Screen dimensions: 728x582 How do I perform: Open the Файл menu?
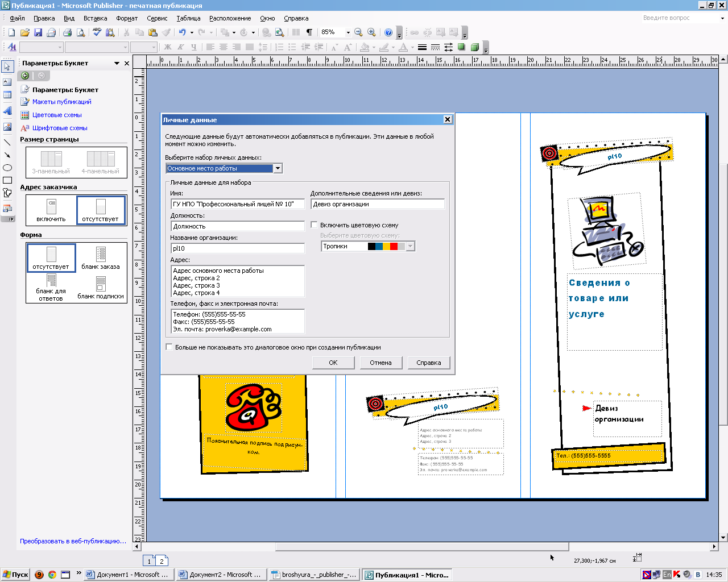click(x=17, y=18)
